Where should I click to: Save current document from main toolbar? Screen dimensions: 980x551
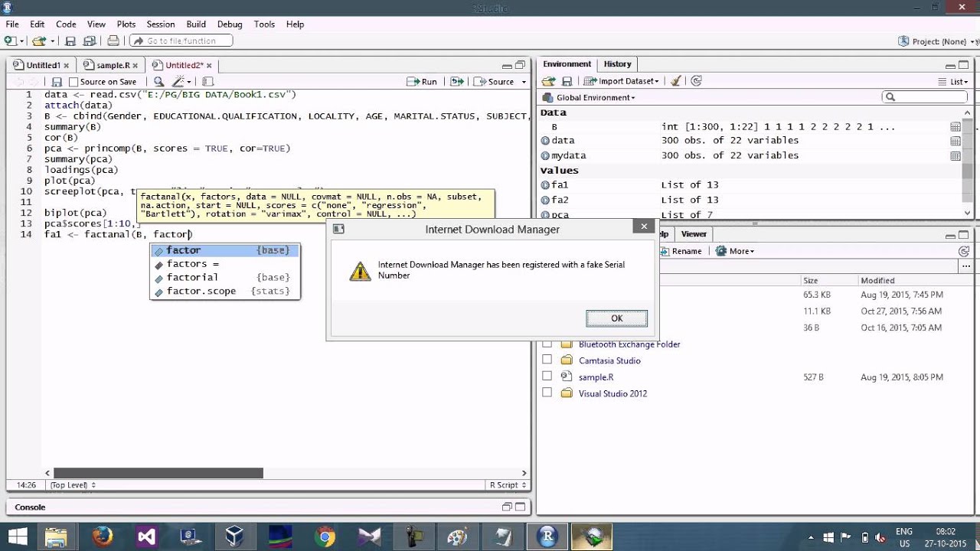coord(70,41)
